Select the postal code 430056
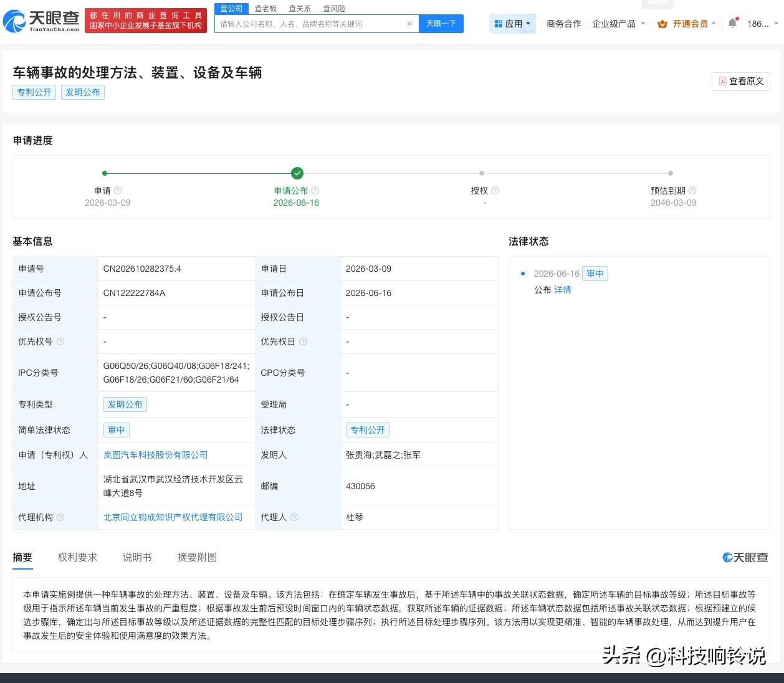Image resolution: width=784 pixels, height=683 pixels. [x=360, y=486]
